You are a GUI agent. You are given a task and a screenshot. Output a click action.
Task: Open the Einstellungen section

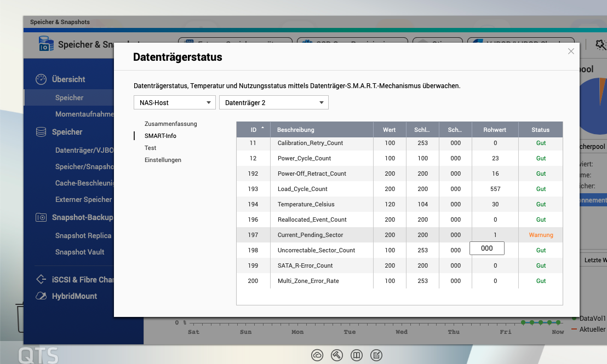pyautogui.click(x=163, y=160)
